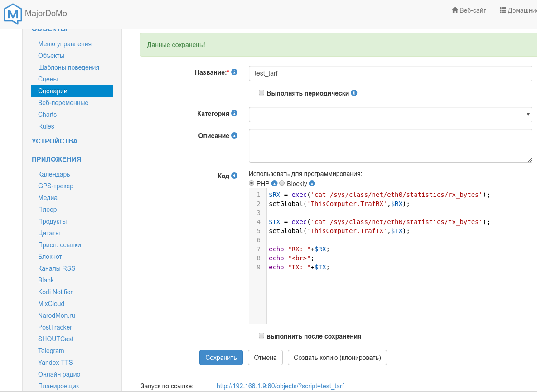Image resolution: width=537 pixels, height=392 pixels.
Task: Expand the УСТРОЙСТВА sidebar section
Action: [55, 141]
